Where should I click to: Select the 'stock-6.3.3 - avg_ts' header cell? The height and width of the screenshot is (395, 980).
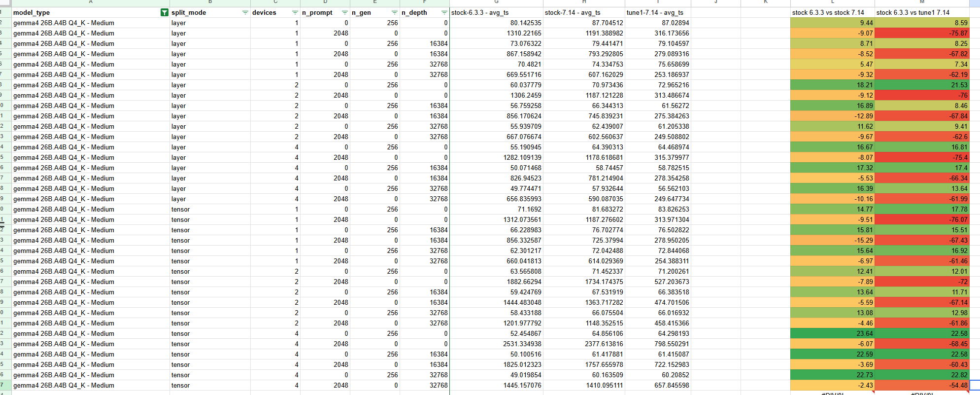click(496, 12)
